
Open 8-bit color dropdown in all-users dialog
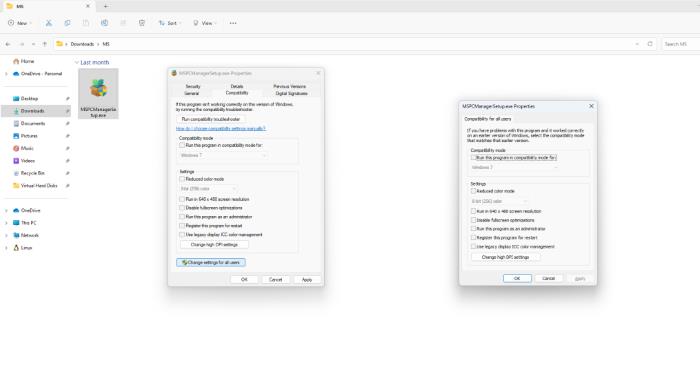coord(499,201)
